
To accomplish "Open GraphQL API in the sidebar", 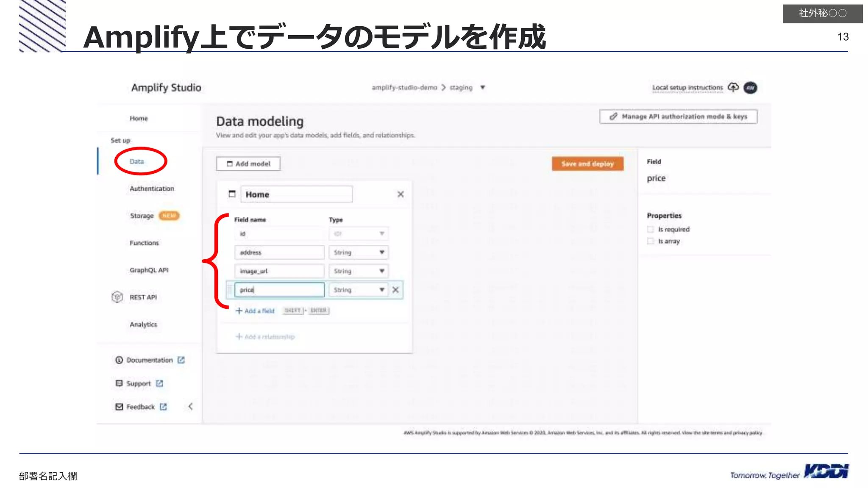I will [149, 270].
